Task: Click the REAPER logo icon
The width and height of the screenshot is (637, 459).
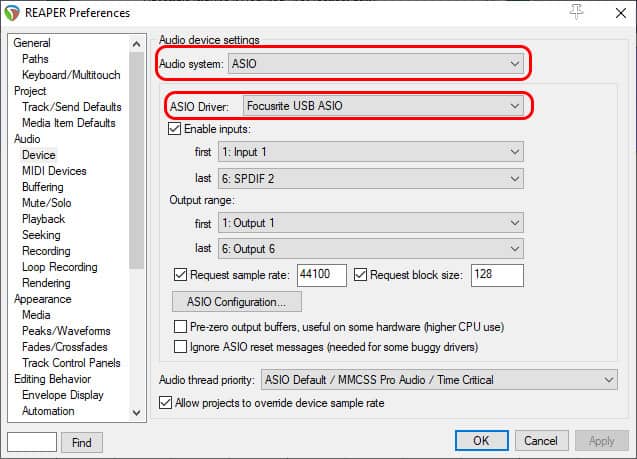Action: click(x=12, y=13)
